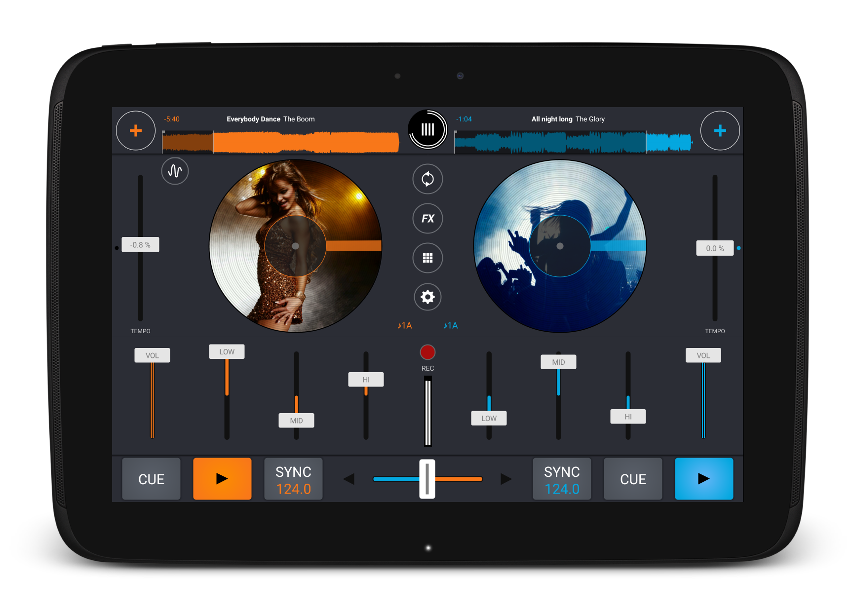This screenshot has width=854, height=616.
Task: Nudge crossfader with right arrow
Action: coord(505,479)
